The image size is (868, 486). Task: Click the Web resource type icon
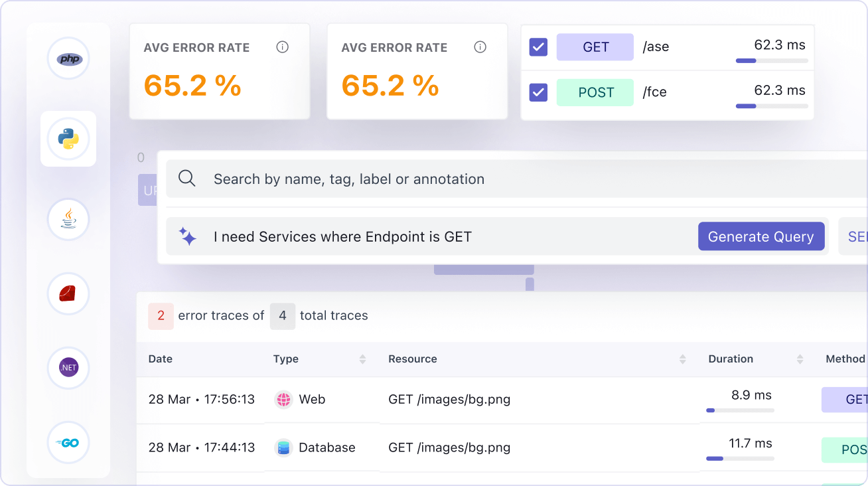(x=283, y=399)
